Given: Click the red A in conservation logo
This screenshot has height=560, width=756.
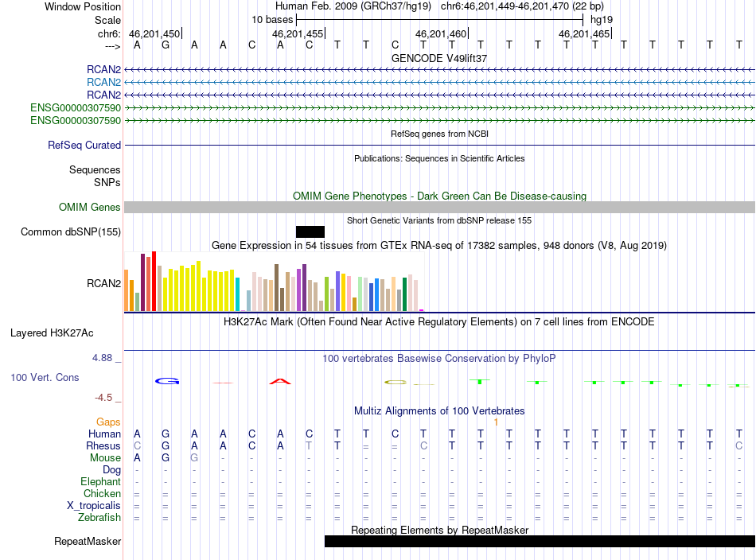Looking at the screenshot, I should coord(280,382).
